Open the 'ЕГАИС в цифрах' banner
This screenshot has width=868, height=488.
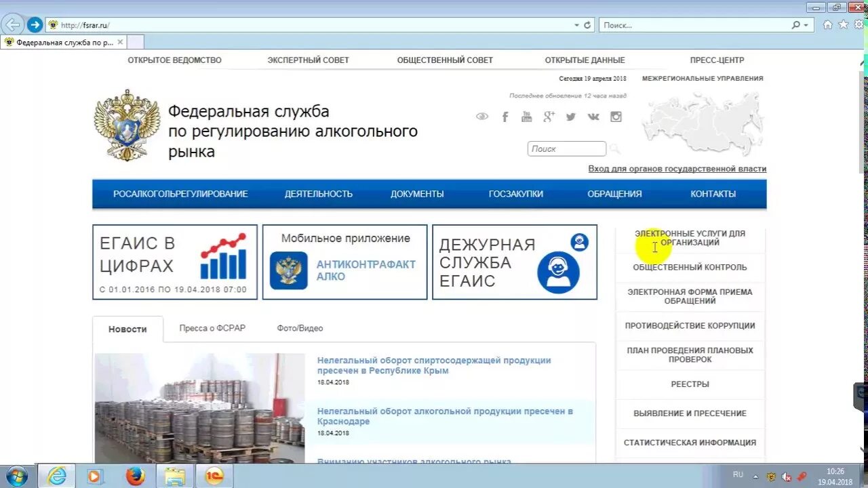[x=175, y=262]
